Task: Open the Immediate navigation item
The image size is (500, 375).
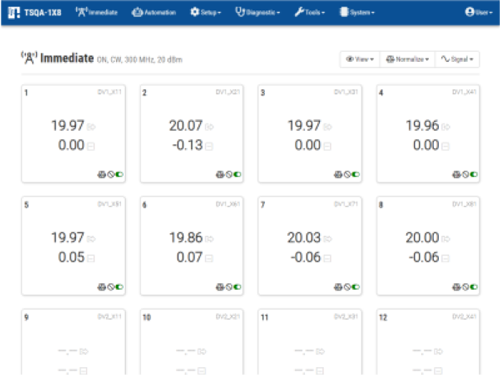Action: [96, 12]
